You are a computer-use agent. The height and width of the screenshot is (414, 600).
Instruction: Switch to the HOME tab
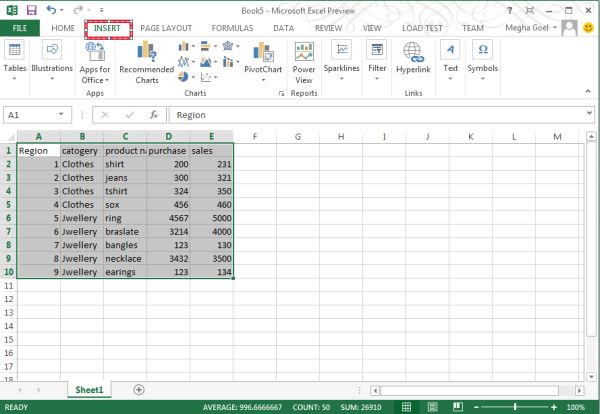(x=63, y=28)
